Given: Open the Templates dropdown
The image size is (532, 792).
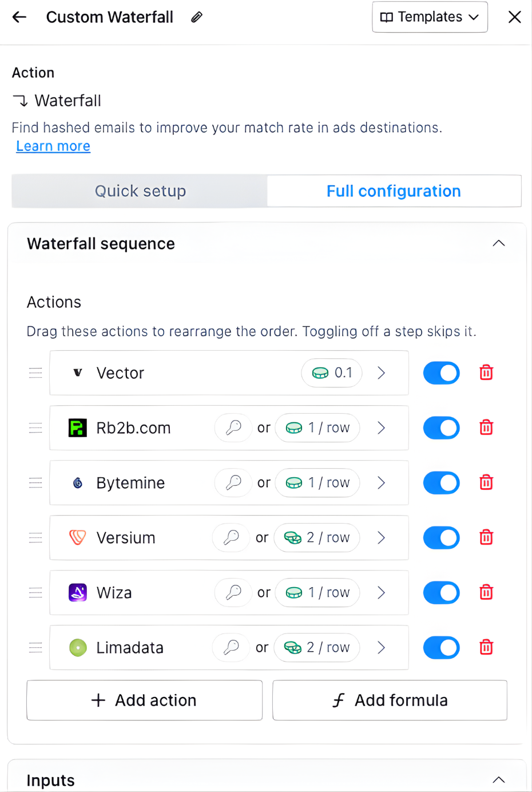Looking at the screenshot, I should [430, 17].
